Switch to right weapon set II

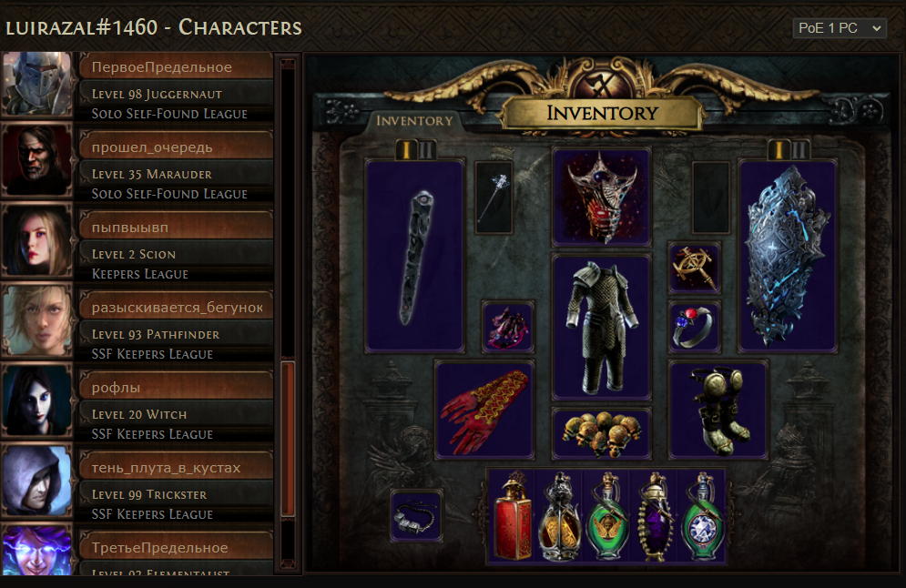(x=800, y=150)
